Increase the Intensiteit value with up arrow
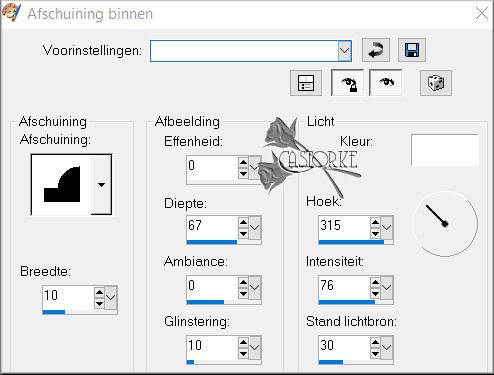Screen dimensions: 494x375 375,283
